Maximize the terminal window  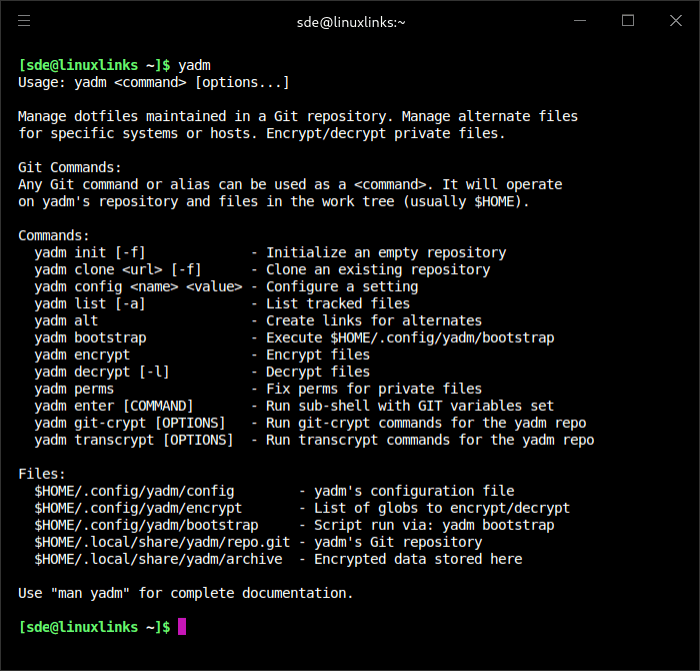(628, 21)
